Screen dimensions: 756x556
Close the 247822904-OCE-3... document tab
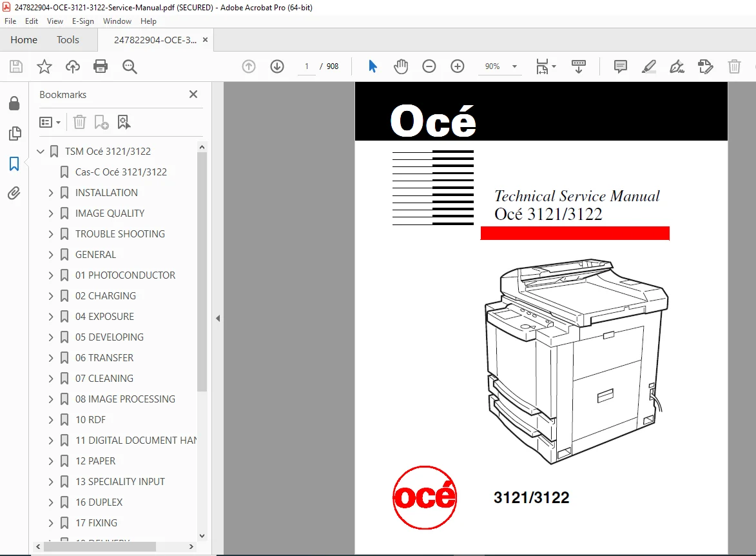(x=206, y=39)
